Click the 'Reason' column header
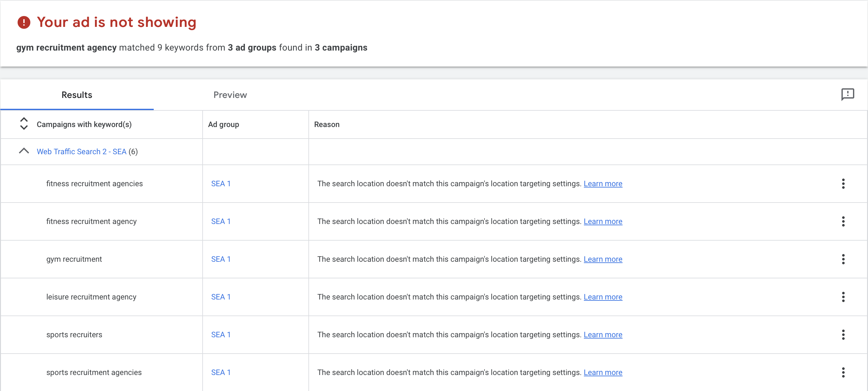Viewport: 868px width, 391px height. [x=327, y=124]
